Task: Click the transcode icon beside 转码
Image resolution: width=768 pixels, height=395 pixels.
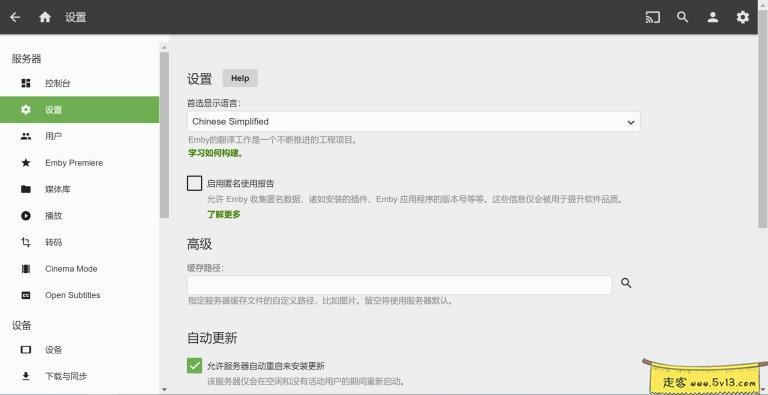Action: pos(26,242)
